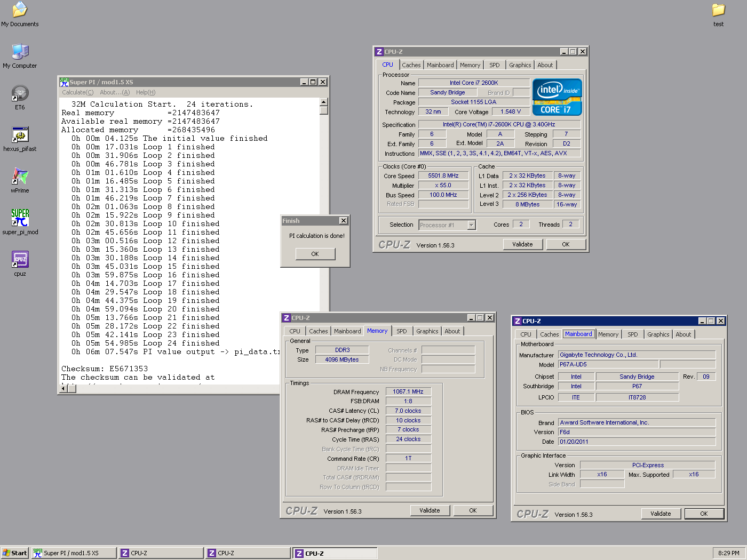The height and width of the screenshot is (560, 747).
Task: Activate the first CPU-Z taskbar button
Action: pos(161,553)
